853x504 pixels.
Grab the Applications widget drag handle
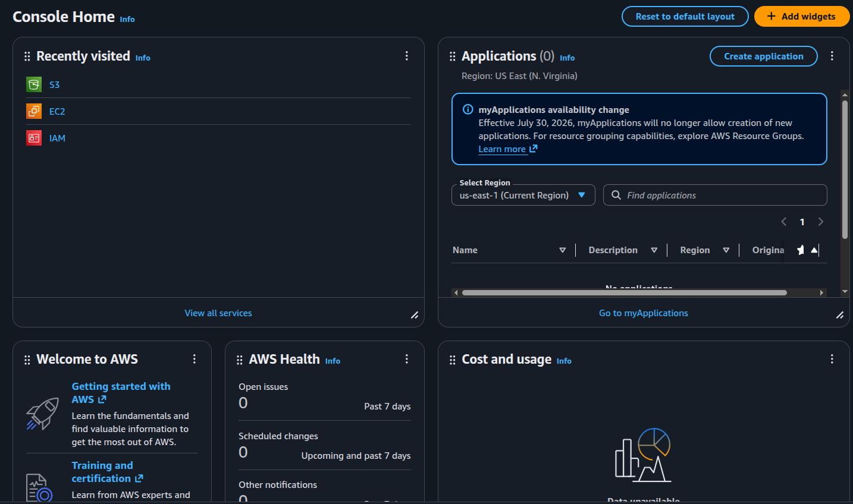click(452, 56)
